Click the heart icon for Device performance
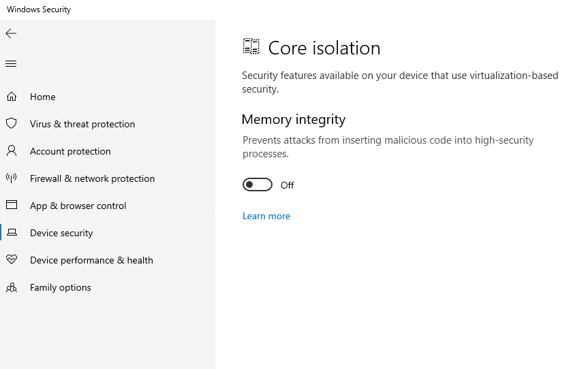 12,260
